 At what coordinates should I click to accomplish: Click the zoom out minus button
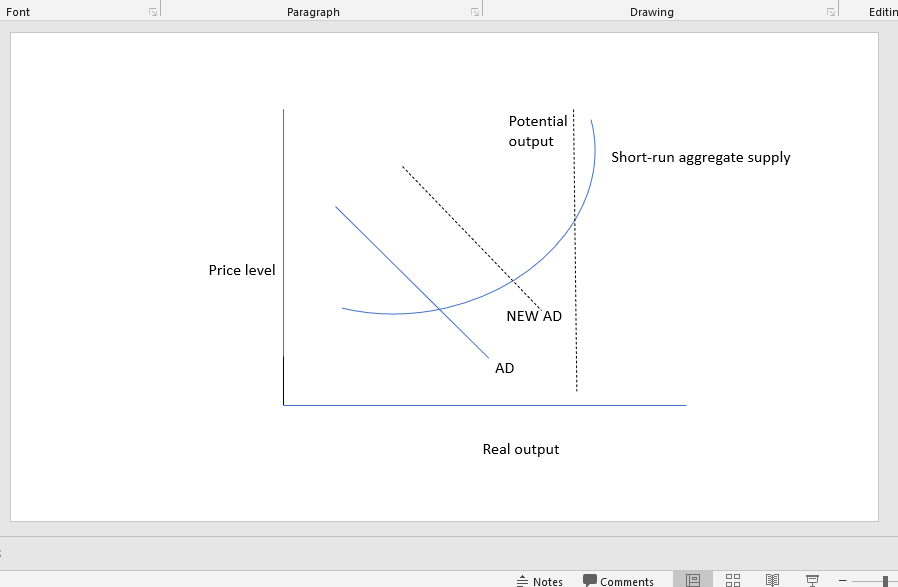point(843,581)
